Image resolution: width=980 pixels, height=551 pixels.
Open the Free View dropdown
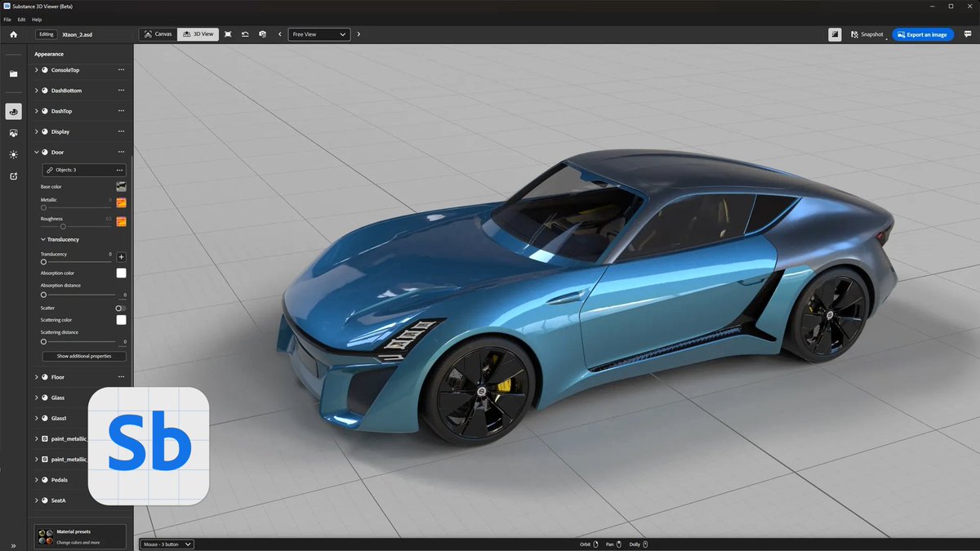click(x=318, y=33)
